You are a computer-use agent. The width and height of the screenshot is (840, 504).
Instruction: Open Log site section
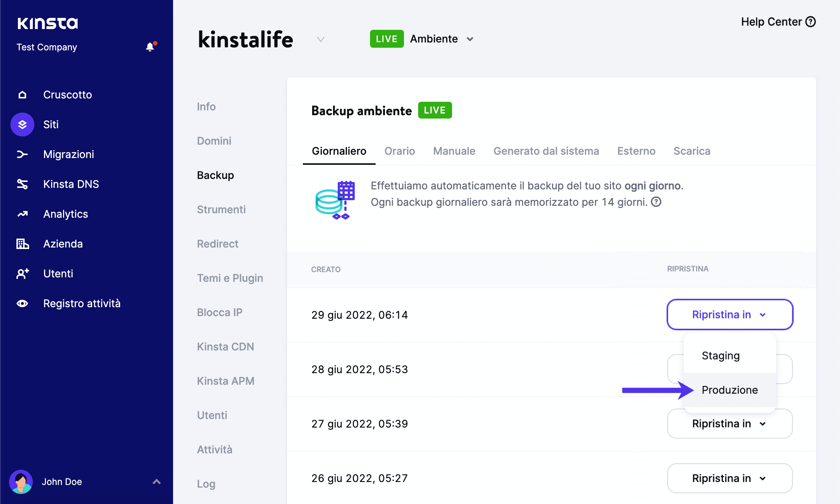tap(206, 484)
